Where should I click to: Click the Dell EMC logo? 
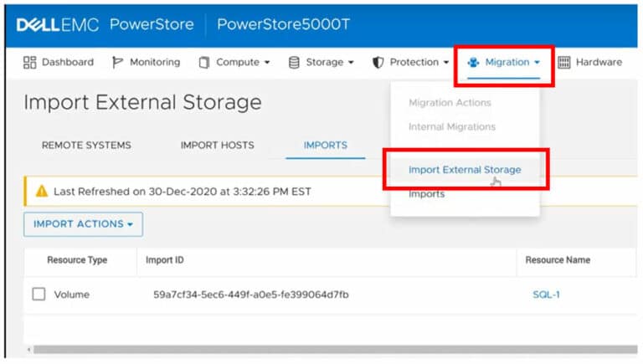tap(58, 24)
